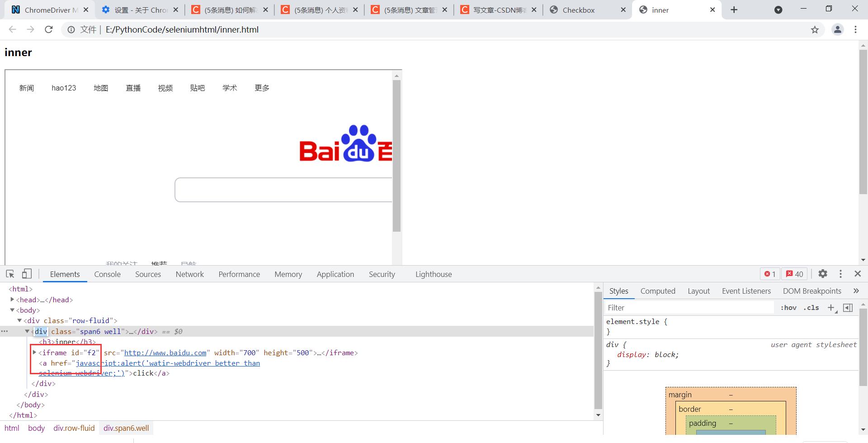This screenshot has width=868, height=443.
Task: Open the 新闻 link in Baidu frame
Action: [27, 88]
